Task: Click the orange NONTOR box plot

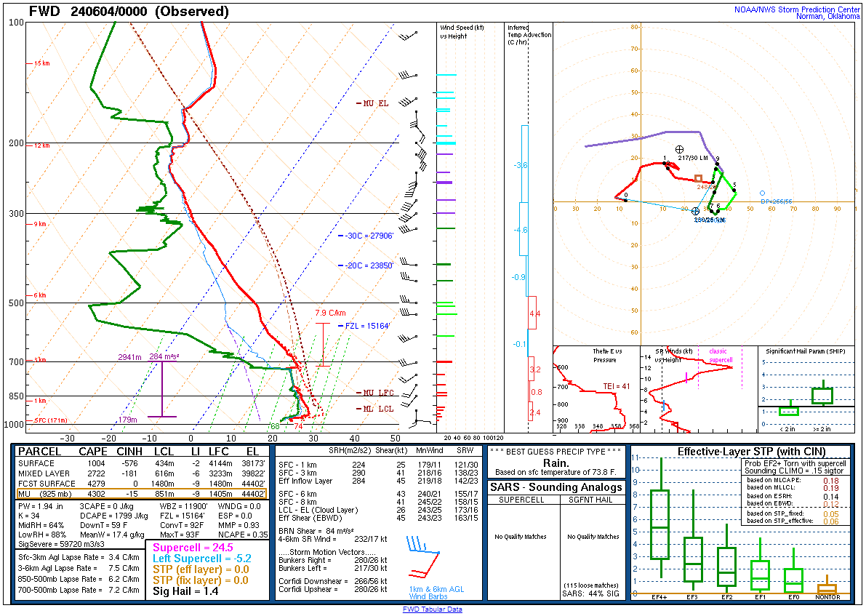Action: [x=827, y=588]
